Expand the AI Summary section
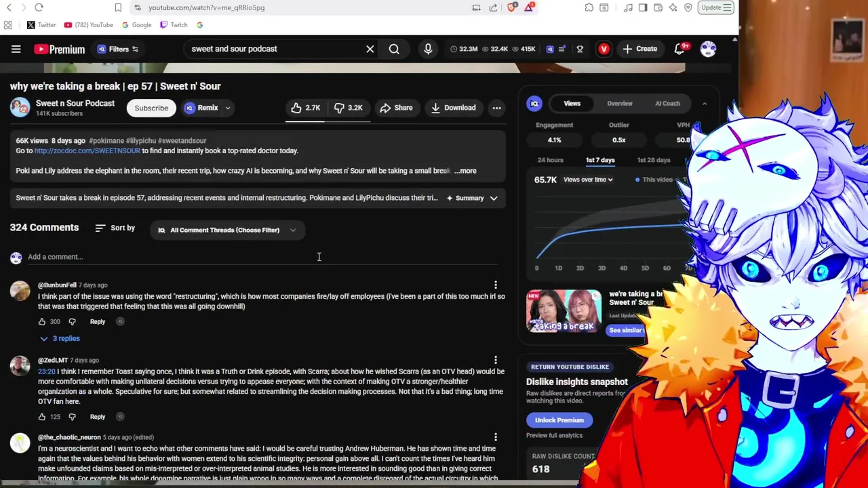Screen dimensions: 868x488 click(472, 198)
